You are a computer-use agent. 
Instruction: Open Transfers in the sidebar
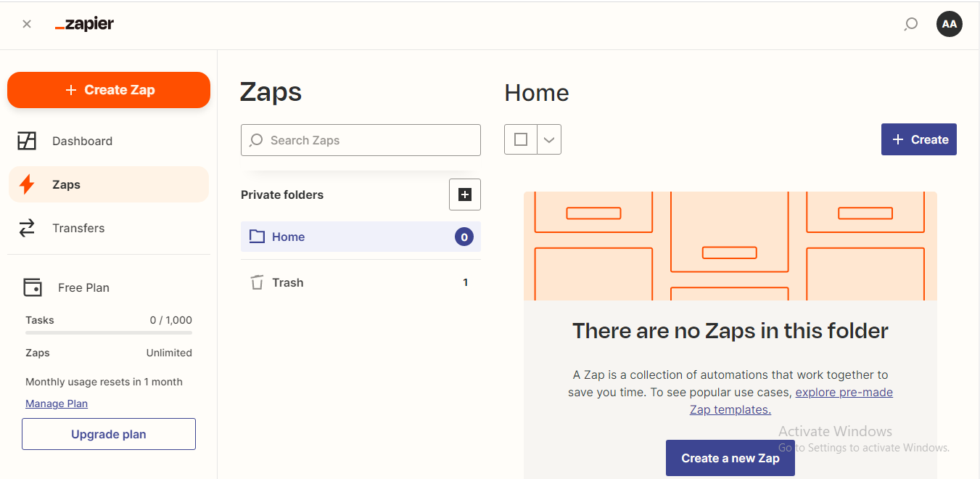109,228
